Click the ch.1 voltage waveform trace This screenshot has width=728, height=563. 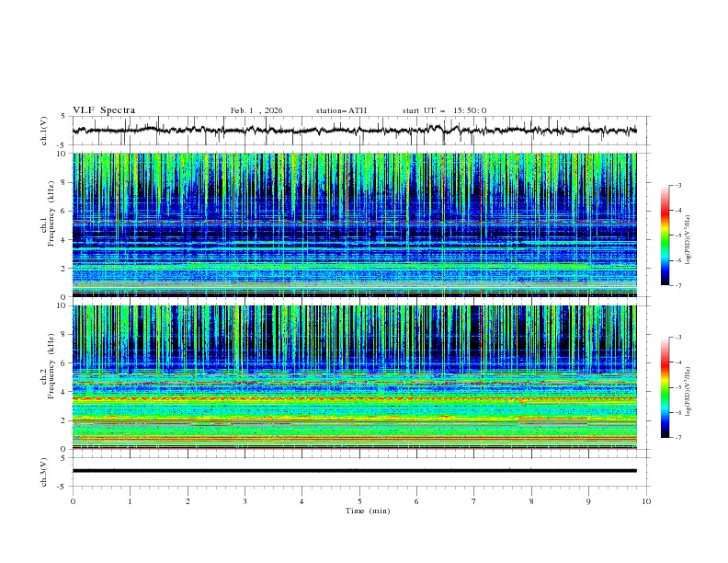pos(354,131)
